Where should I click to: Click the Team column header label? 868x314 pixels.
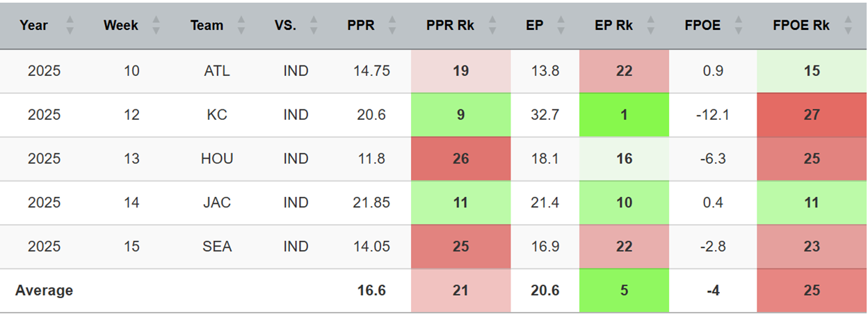pos(207,26)
